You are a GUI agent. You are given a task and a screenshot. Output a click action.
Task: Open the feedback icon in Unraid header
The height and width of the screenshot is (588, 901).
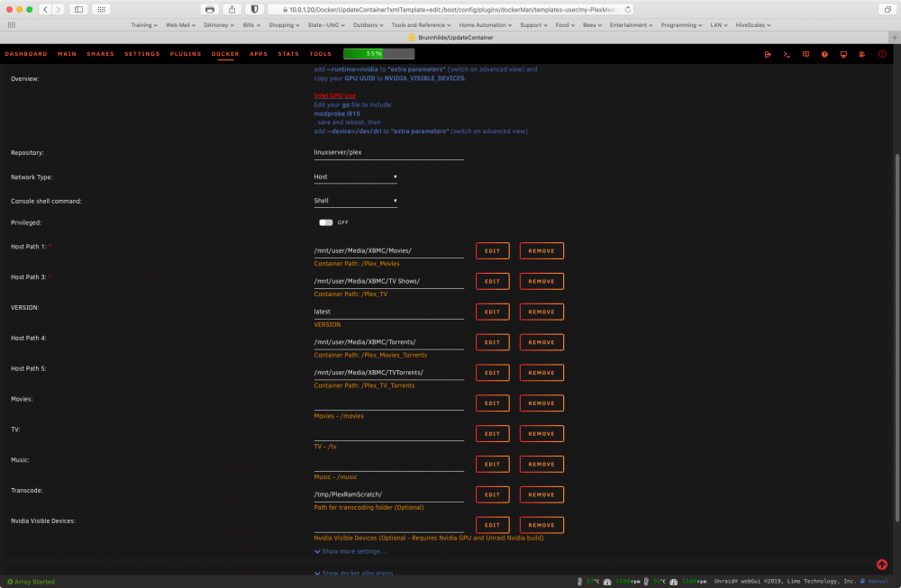[x=805, y=54]
